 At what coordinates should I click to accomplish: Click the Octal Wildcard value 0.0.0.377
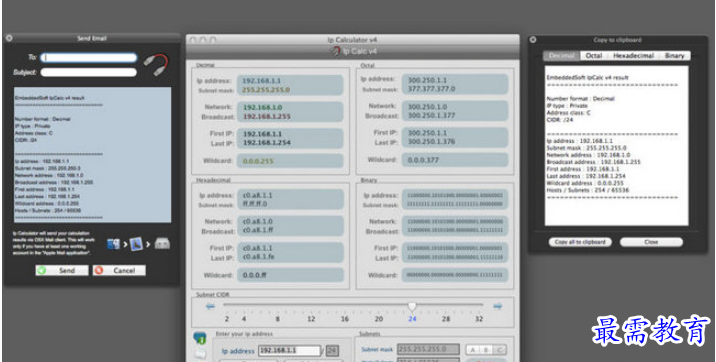(x=423, y=160)
